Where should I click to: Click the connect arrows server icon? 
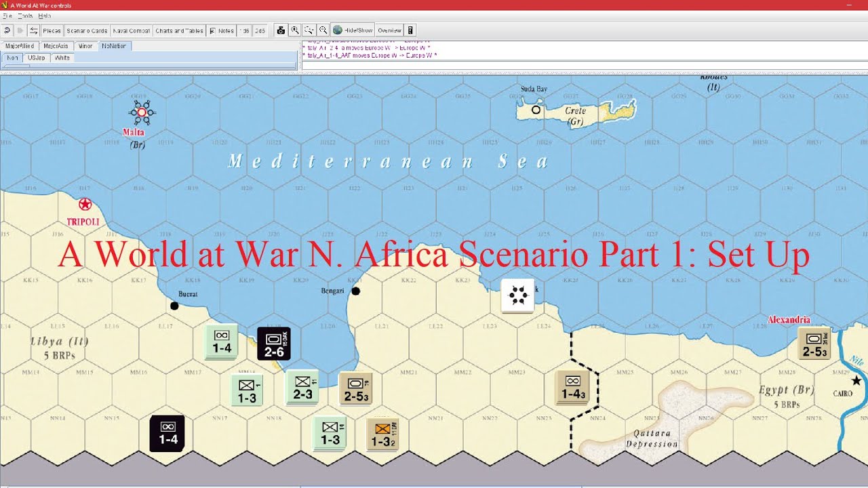(33, 30)
